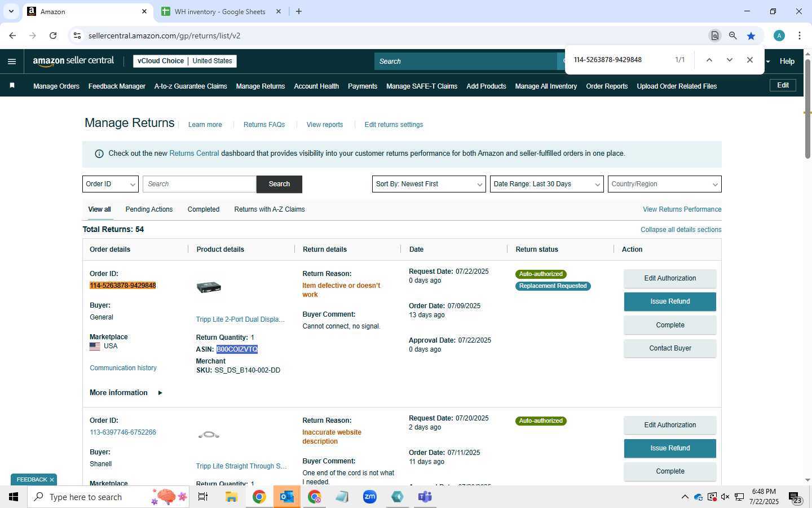Reload the page with the refresh icon

pyautogui.click(x=53, y=36)
